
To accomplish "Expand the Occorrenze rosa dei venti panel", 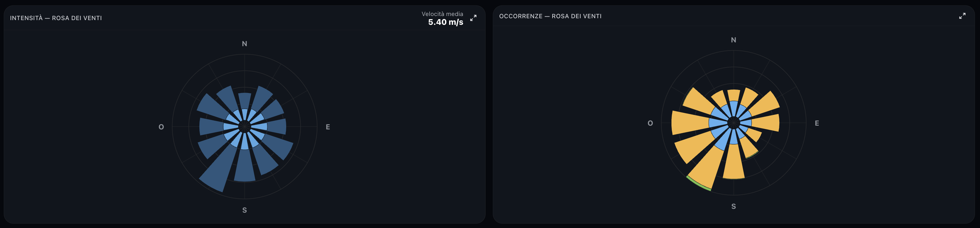I will click(x=962, y=16).
